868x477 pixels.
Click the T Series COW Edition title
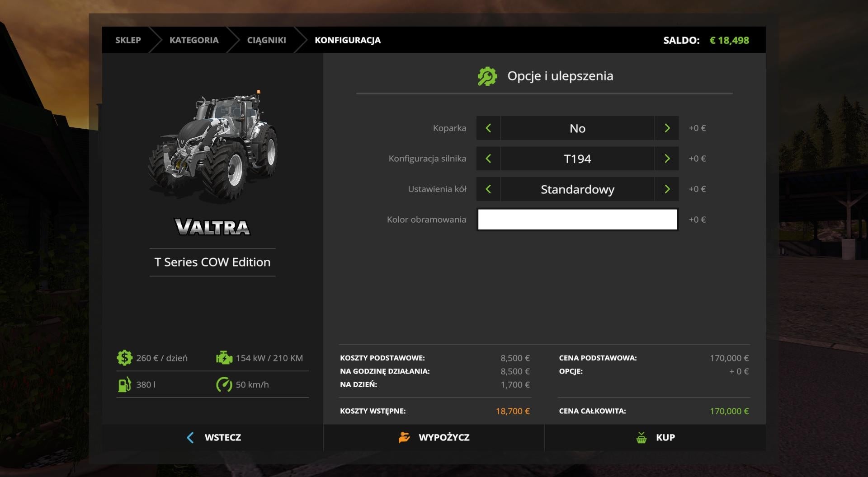click(x=212, y=262)
